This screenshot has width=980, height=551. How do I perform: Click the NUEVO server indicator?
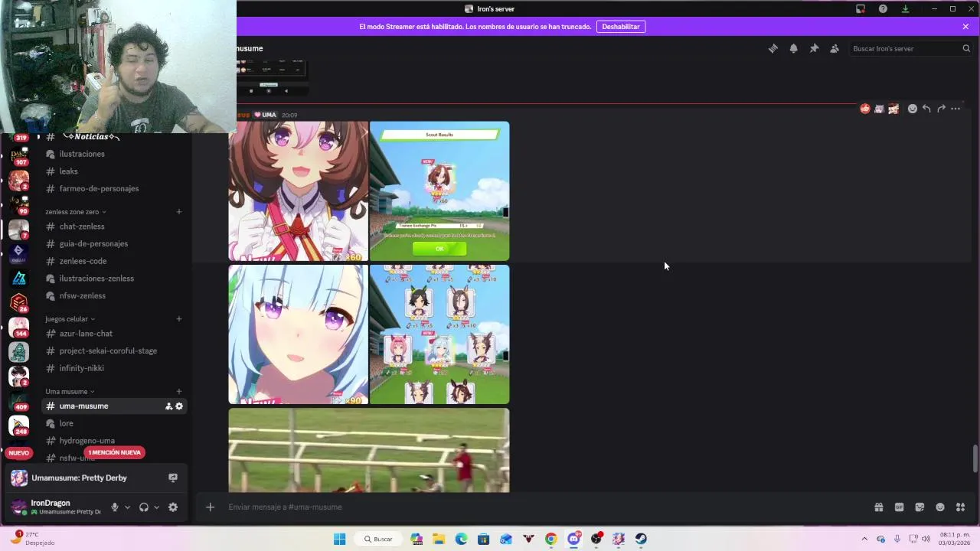pyautogui.click(x=18, y=453)
